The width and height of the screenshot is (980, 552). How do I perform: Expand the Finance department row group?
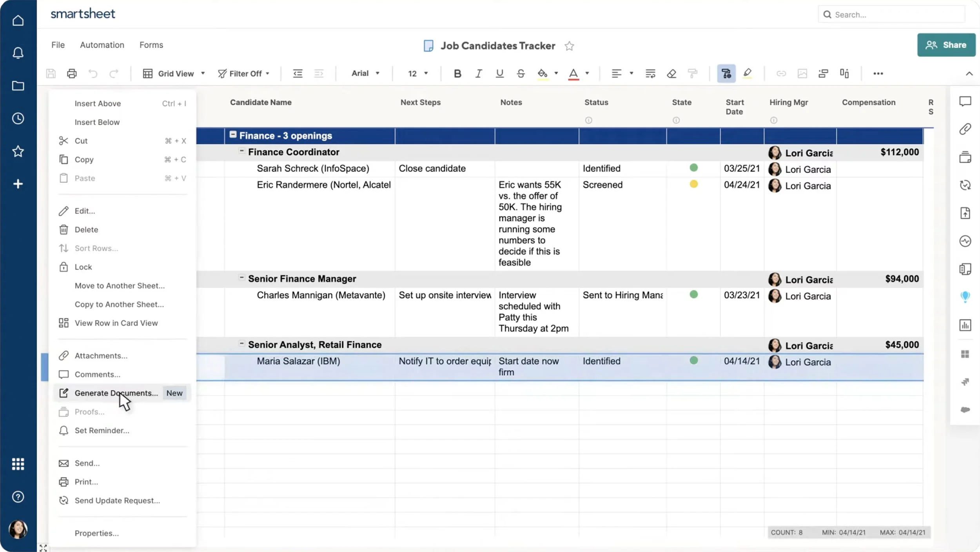[232, 135]
